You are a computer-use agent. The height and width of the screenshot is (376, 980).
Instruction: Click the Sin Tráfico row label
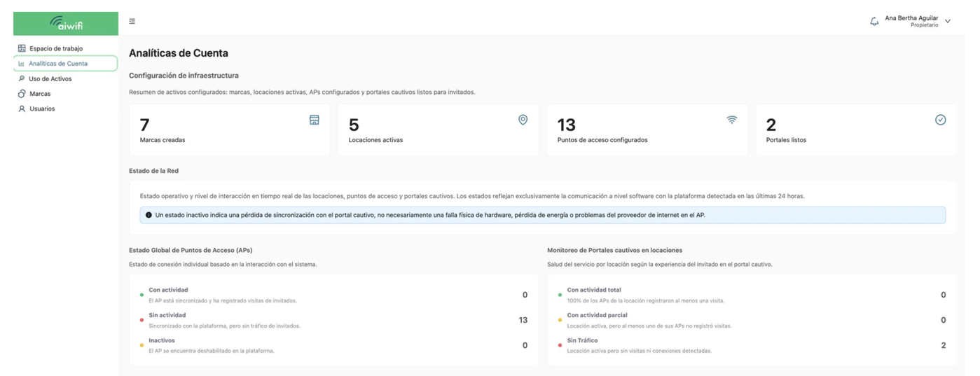click(x=582, y=340)
